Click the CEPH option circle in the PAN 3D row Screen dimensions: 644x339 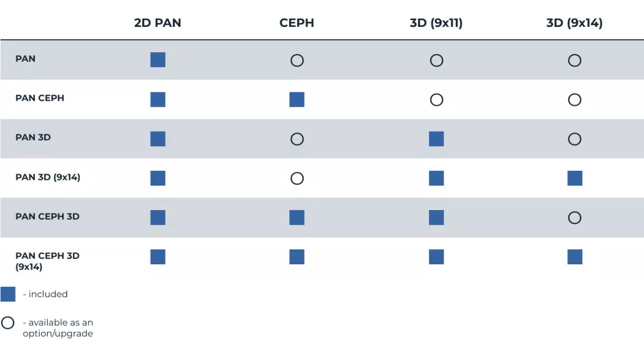click(x=297, y=139)
